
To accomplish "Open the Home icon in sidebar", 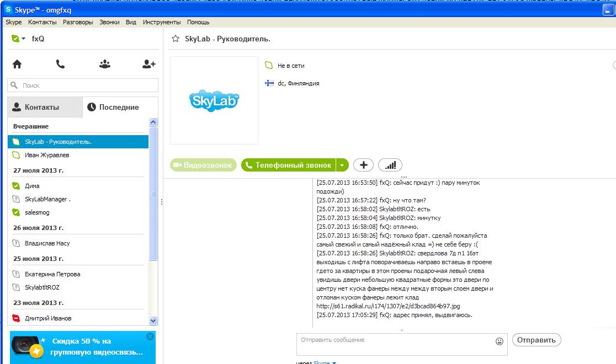I will (x=17, y=64).
